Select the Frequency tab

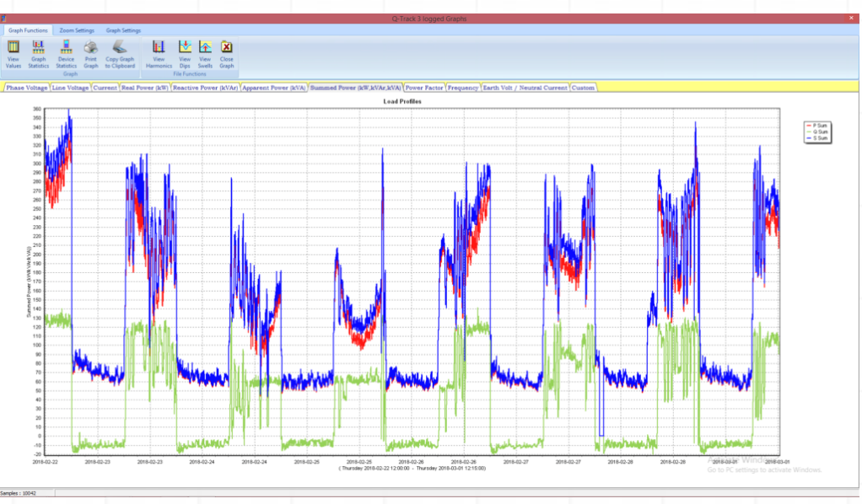tap(463, 88)
